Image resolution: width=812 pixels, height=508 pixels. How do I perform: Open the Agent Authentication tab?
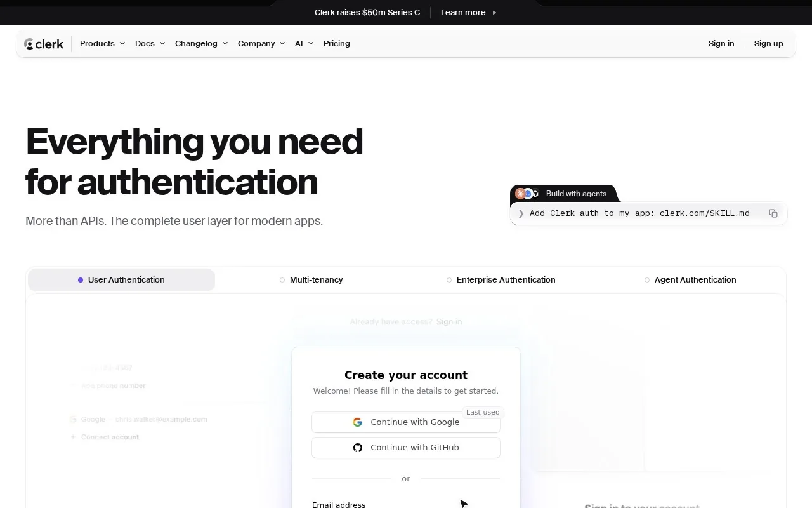pyautogui.click(x=690, y=280)
